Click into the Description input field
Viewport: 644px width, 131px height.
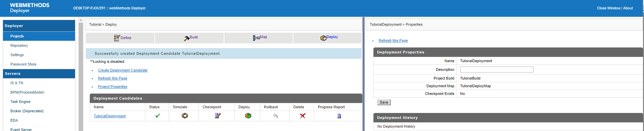[497, 70]
